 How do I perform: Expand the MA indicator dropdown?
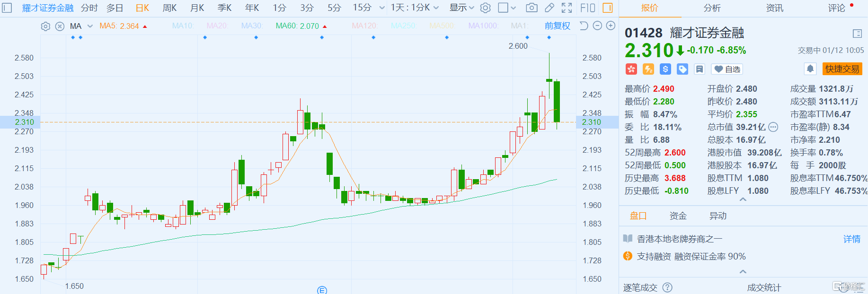point(90,26)
